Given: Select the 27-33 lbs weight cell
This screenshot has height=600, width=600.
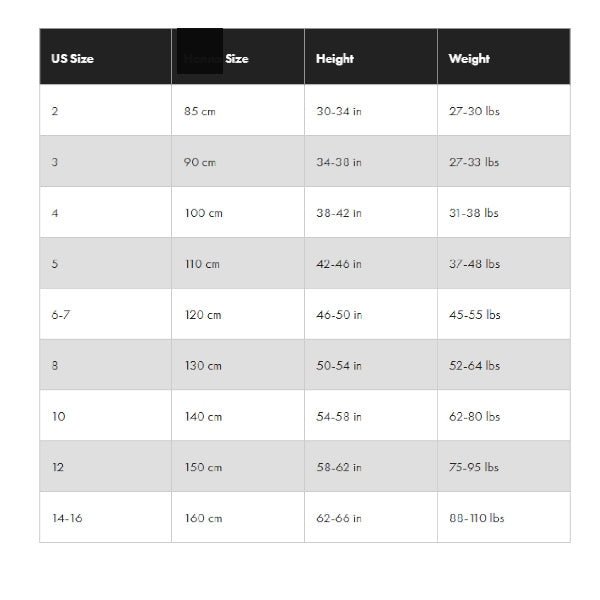Looking at the screenshot, I should [x=504, y=161].
